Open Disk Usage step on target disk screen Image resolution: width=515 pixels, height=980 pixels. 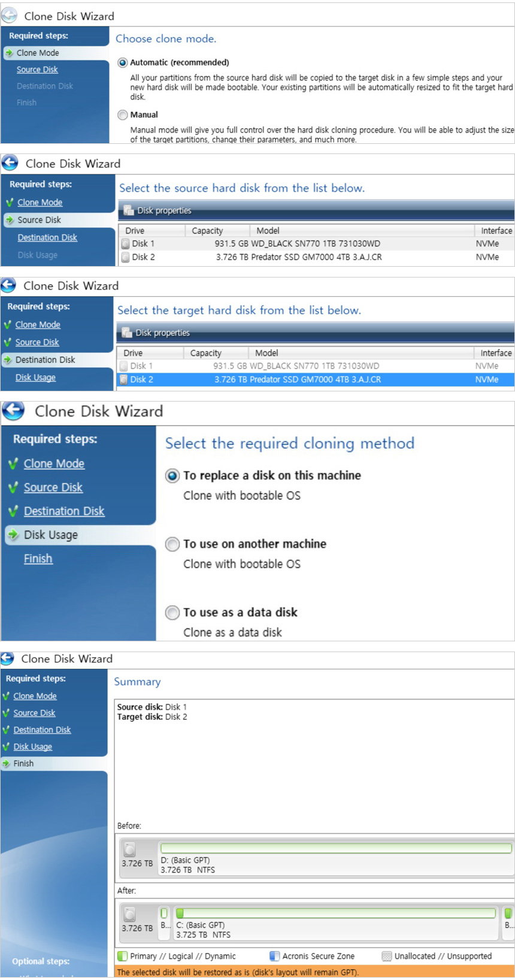tap(35, 378)
